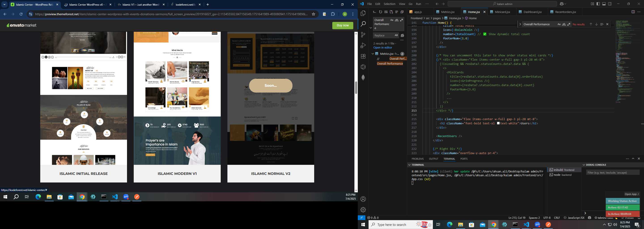Open the Copilot dropdown chevron

point(565,4)
